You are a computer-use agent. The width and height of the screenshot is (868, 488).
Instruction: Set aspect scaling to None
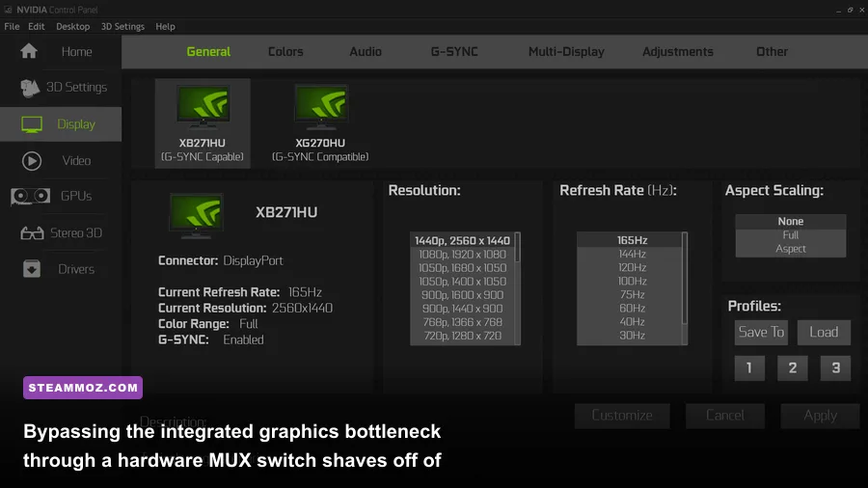coord(791,221)
